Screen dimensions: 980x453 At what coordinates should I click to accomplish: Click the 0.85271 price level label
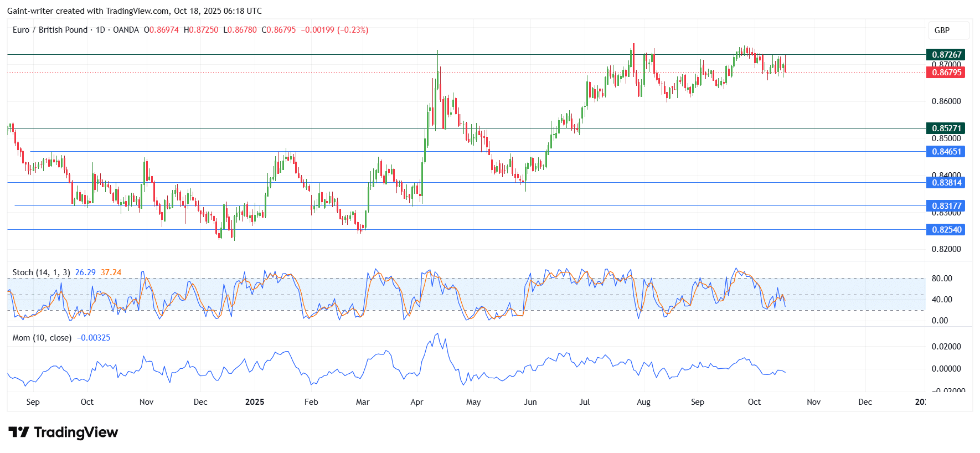[x=946, y=128]
